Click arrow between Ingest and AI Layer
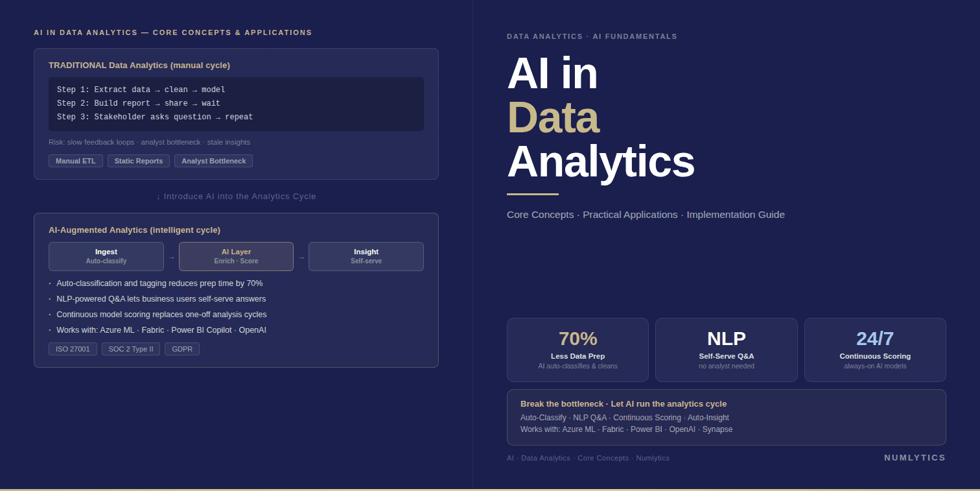This screenshot has width=980, height=491. 171,257
